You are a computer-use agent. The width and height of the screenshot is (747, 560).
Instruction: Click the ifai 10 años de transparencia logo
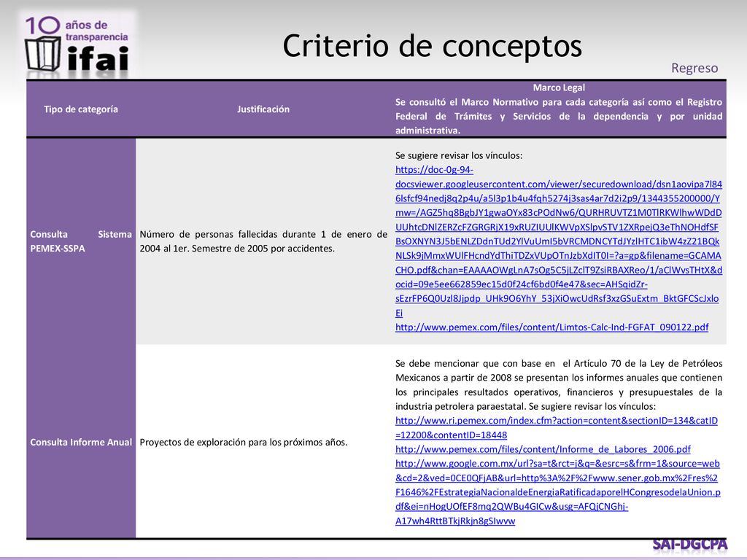coord(77,44)
